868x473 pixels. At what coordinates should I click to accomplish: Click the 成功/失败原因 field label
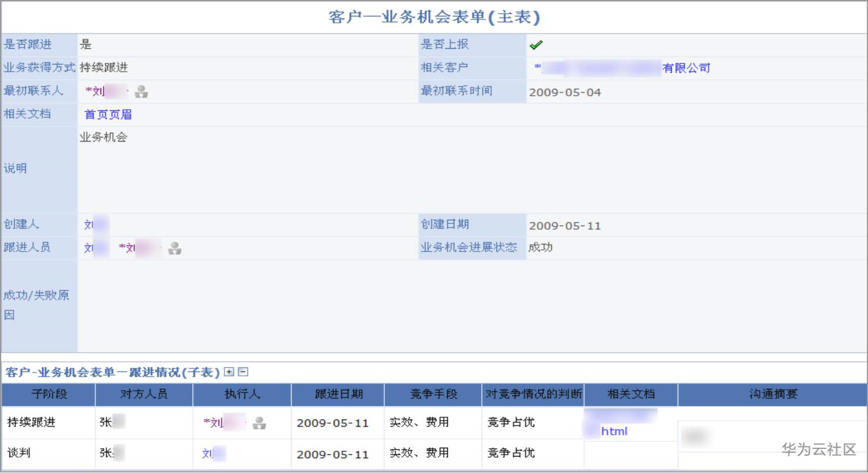36,305
